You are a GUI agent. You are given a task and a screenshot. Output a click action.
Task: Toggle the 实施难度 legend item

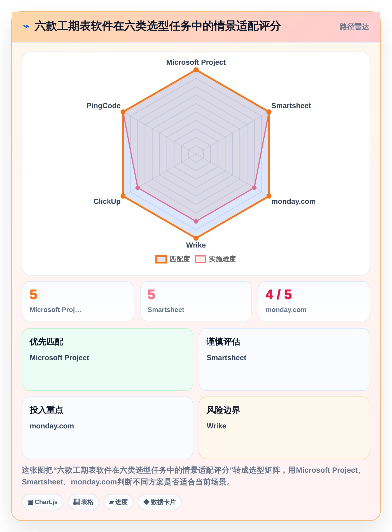click(215, 259)
